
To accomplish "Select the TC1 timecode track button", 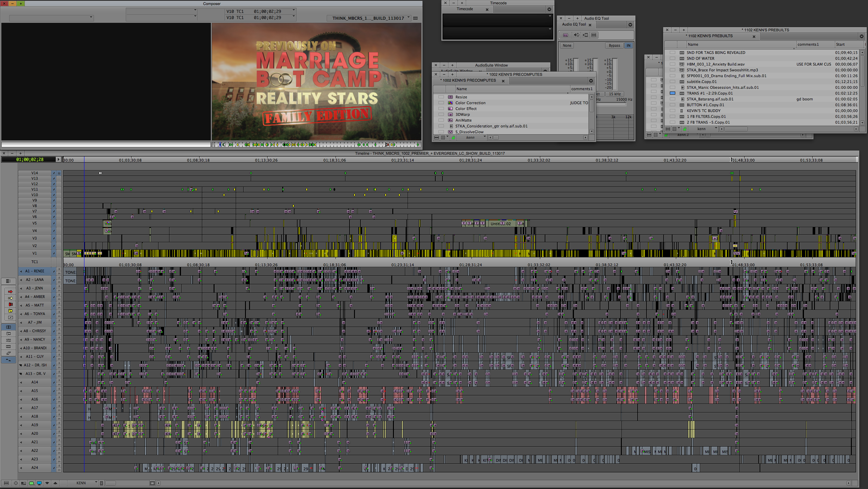I will click(x=35, y=262).
